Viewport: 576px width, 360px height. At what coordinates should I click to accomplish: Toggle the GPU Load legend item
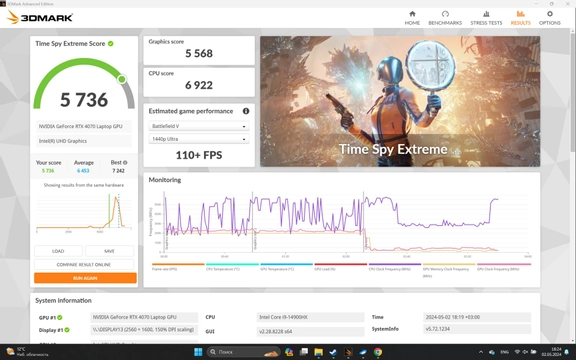pos(341,266)
